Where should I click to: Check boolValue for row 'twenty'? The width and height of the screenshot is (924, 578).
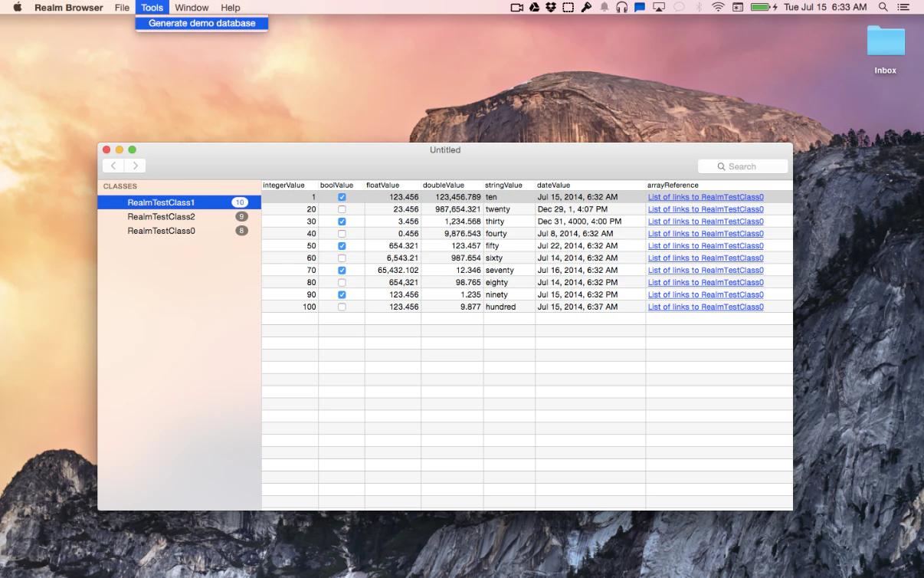[342, 209]
